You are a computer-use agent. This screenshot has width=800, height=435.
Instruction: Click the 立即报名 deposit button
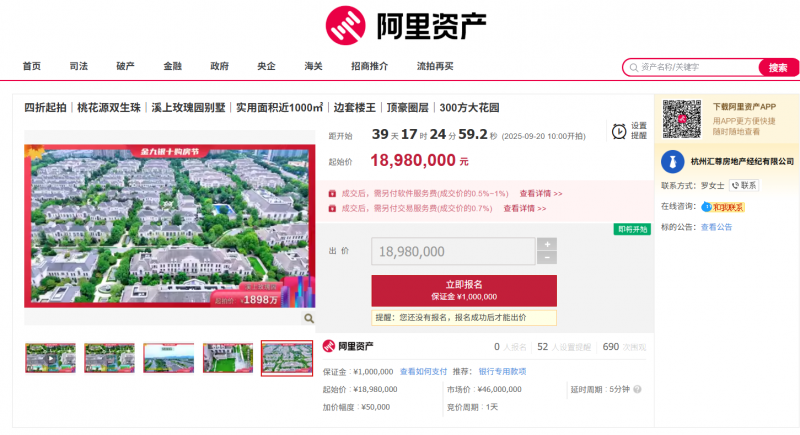[x=464, y=291]
